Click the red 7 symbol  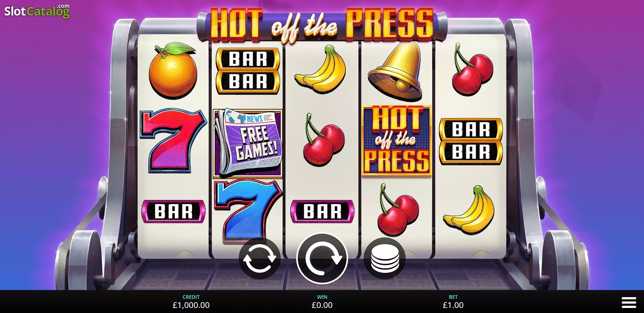coord(173,140)
